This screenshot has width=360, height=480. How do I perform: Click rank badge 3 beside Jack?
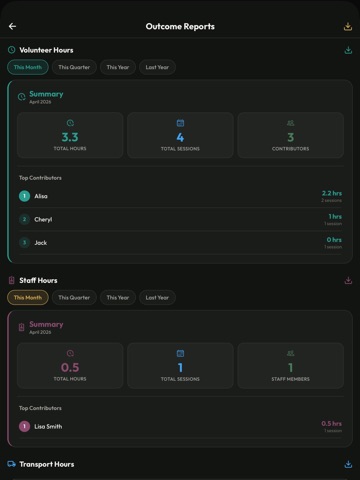tap(24, 243)
